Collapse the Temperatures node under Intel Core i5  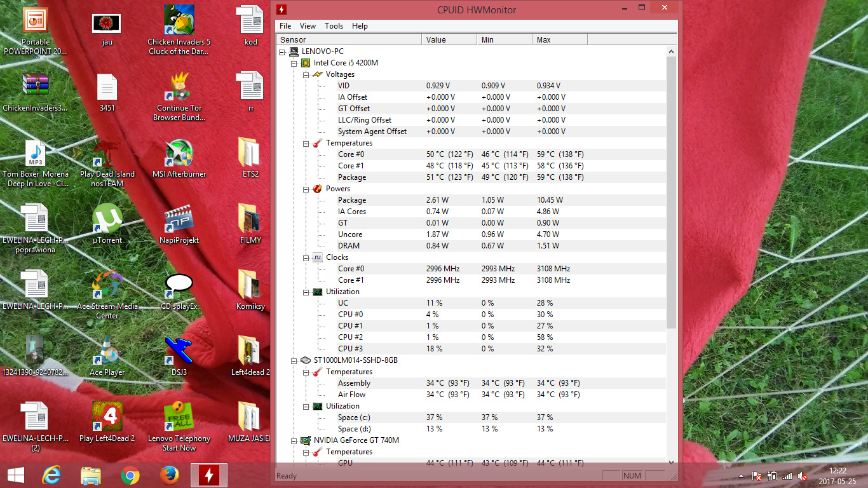[306, 143]
